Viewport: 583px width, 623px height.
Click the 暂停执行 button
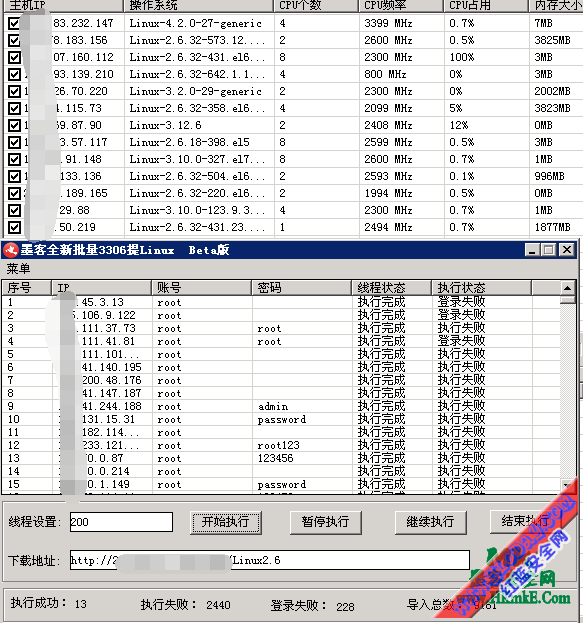coord(325,522)
